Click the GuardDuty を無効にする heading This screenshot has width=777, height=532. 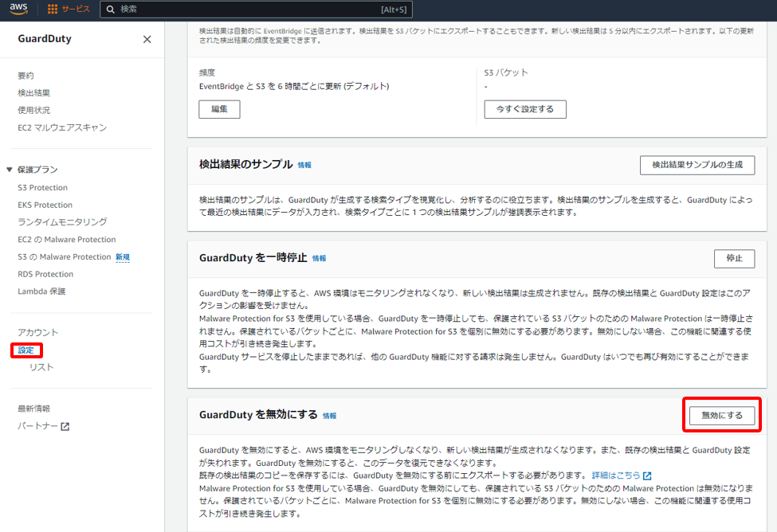pos(258,415)
